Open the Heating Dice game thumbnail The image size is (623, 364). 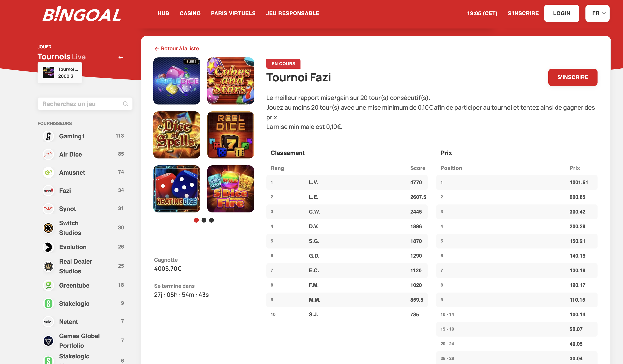[177, 189]
